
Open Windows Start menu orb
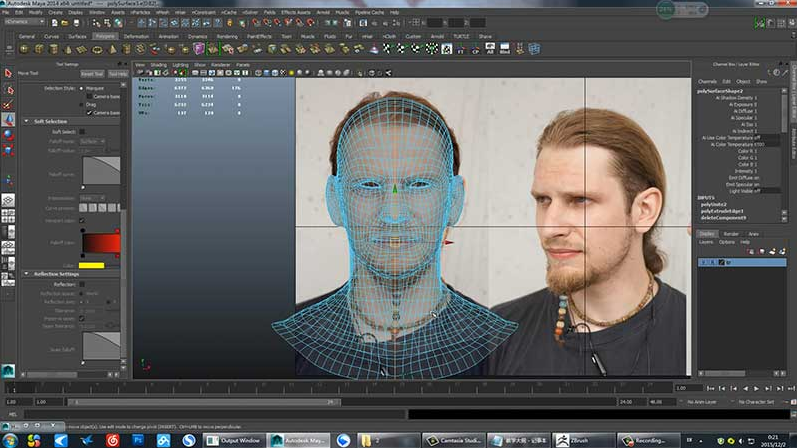[10, 440]
